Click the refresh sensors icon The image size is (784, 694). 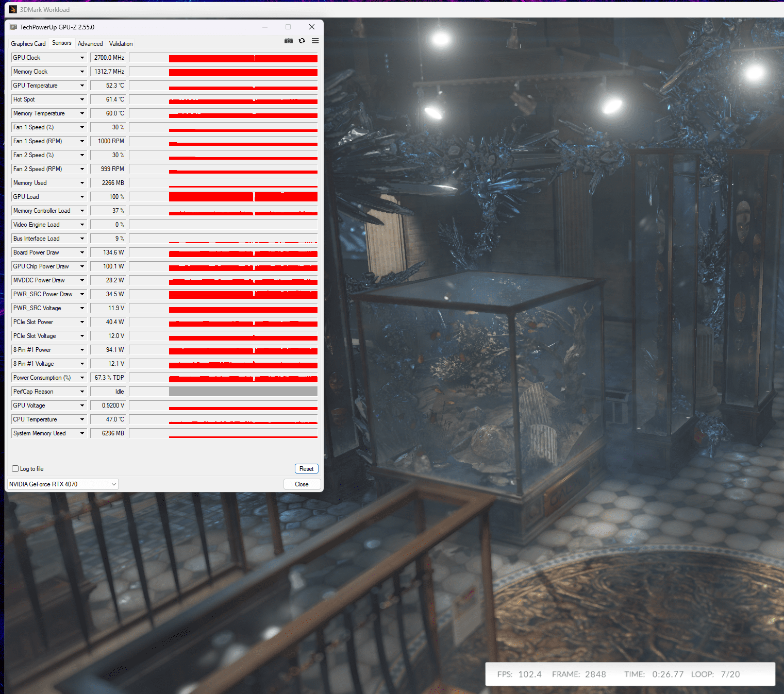[302, 41]
